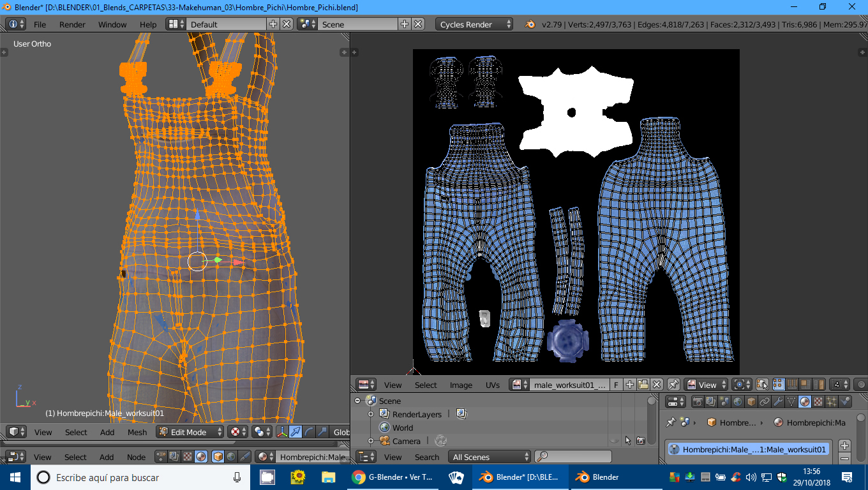Pin the image in UV editor
This screenshot has width=868, height=490.
[x=673, y=385]
